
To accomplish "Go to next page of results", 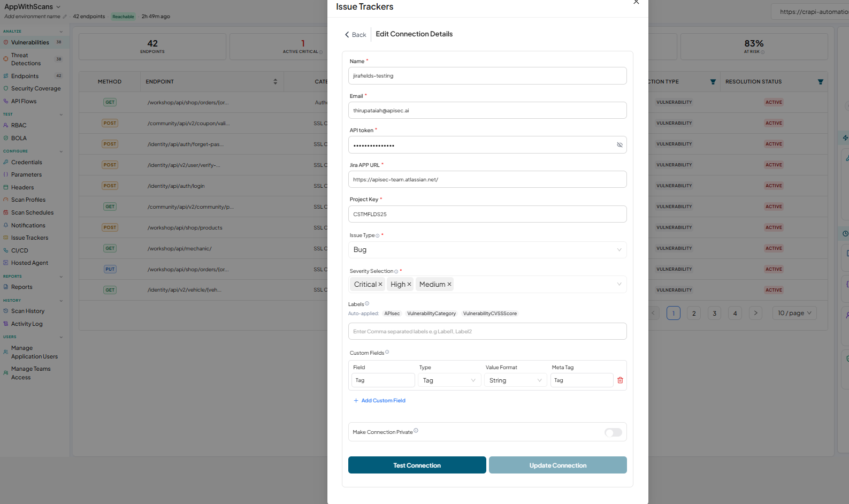I will [x=755, y=314].
